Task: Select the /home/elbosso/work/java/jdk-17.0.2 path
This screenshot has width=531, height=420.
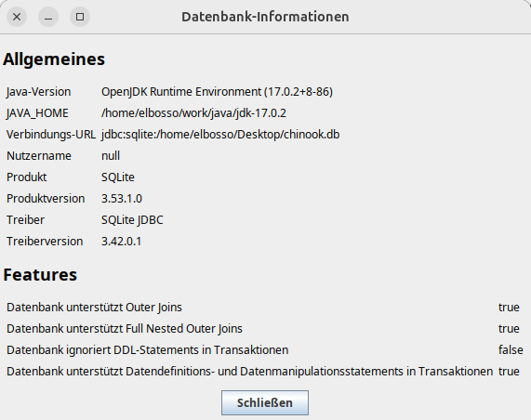Action: 193,113
